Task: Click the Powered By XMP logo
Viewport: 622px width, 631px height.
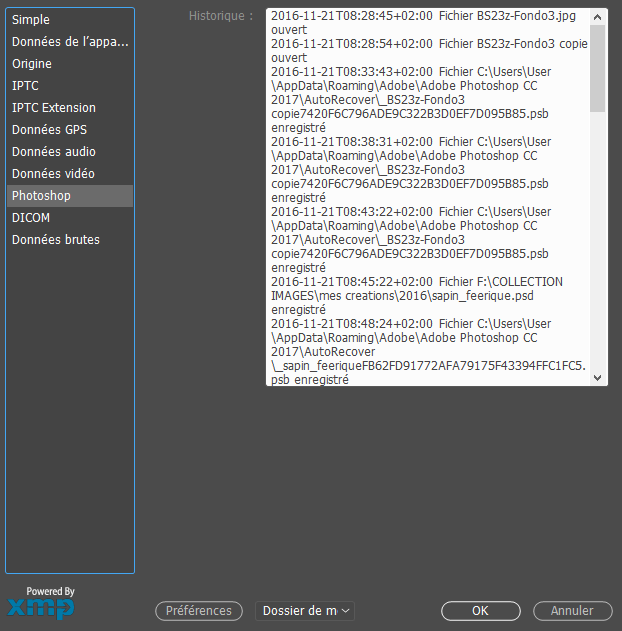Action: click(x=41, y=604)
